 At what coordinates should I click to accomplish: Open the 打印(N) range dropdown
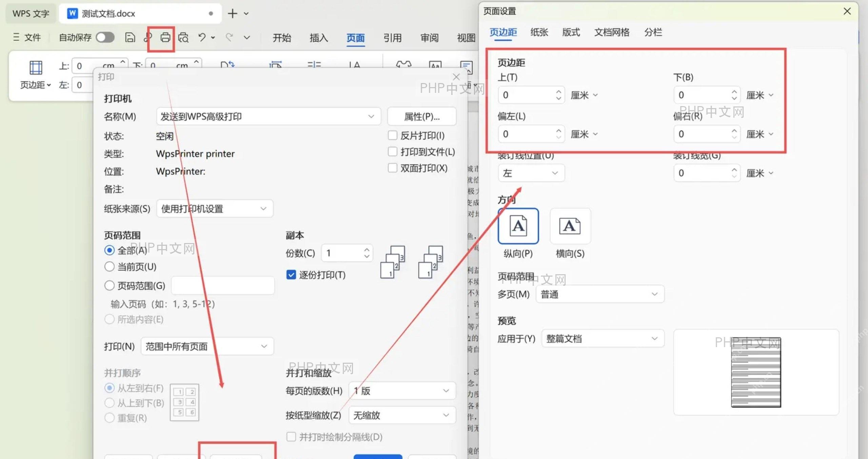coord(207,346)
